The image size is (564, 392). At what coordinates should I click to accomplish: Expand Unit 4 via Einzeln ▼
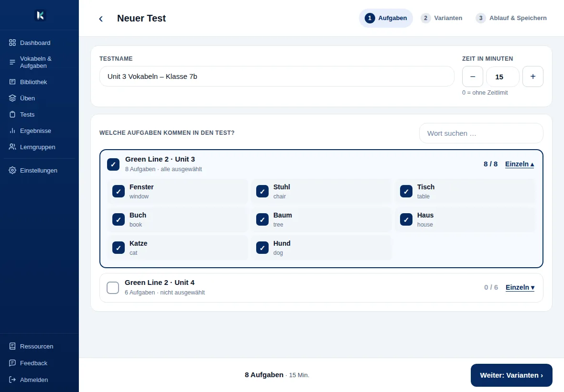point(520,287)
